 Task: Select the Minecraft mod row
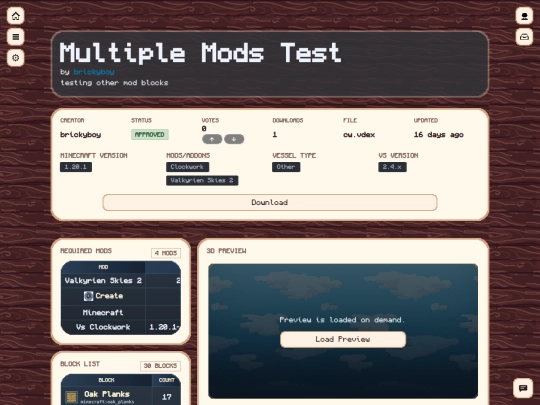coord(121,313)
